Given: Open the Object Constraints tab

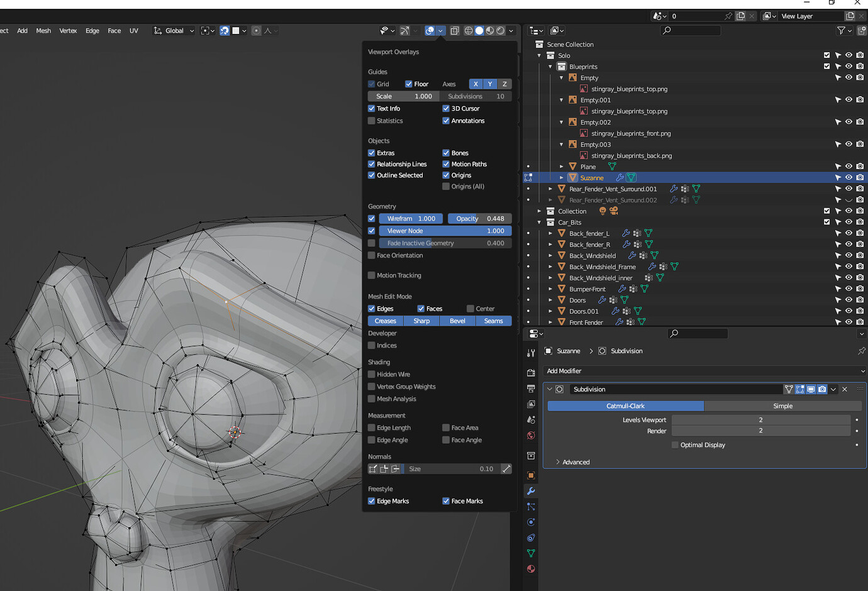Looking at the screenshot, I should coord(531,538).
